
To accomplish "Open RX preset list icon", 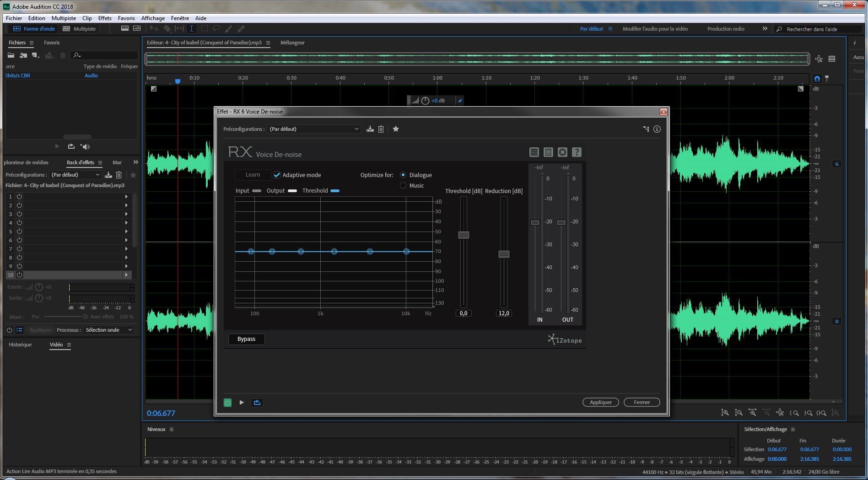I will (534, 152).
